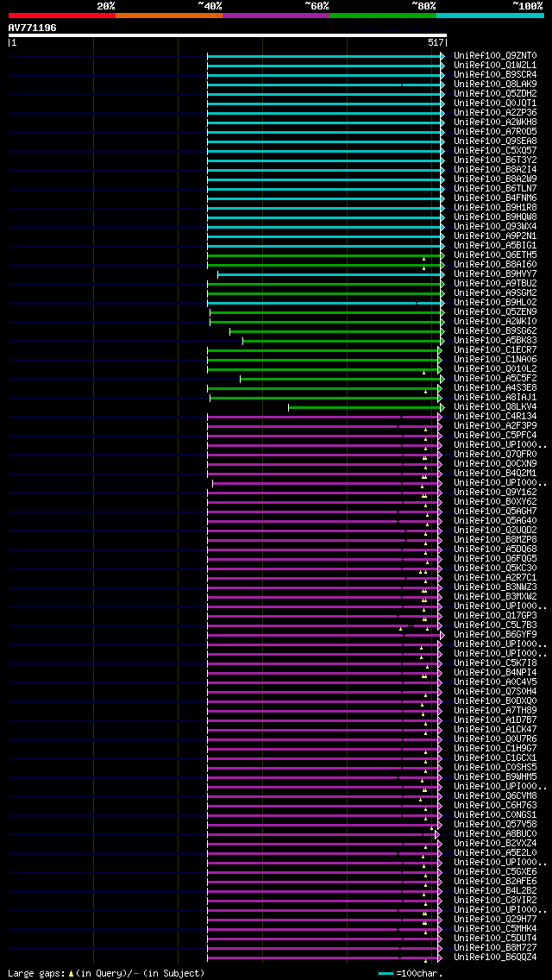Choose the UniRef100_Q9Y162 hit
Image resolution: width=552 pixels, height=980 pixels.
coord(495,493)
